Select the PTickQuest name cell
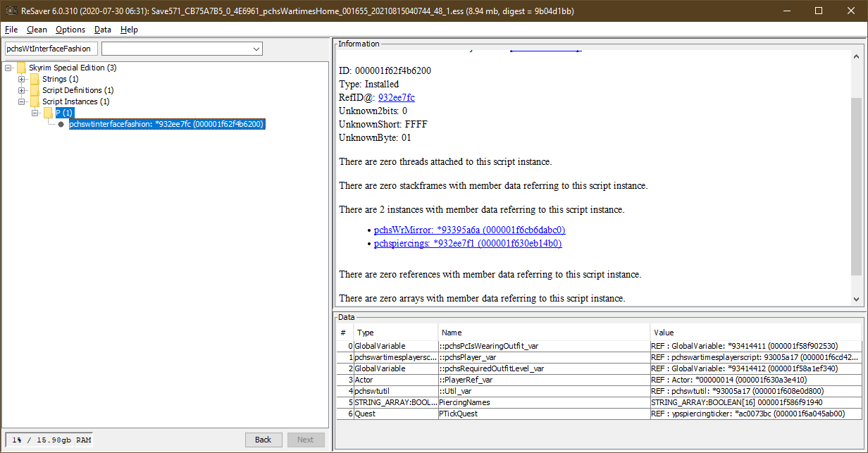Viewport: 868px width, 453px height. click(544, 414)
